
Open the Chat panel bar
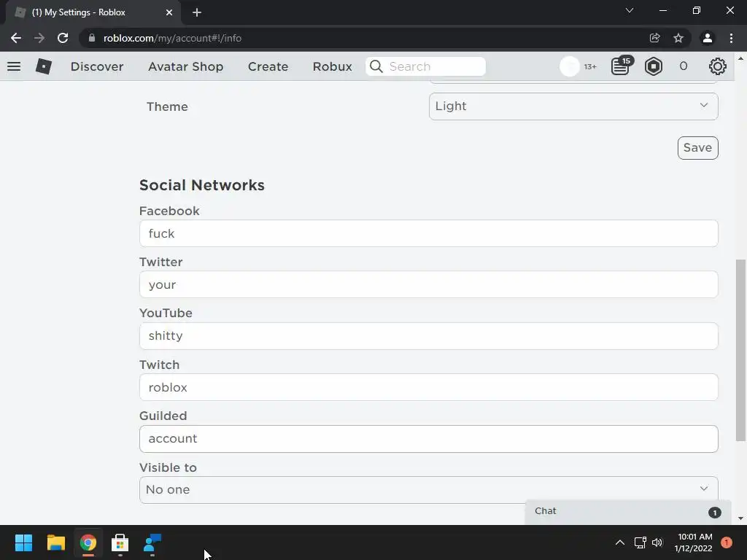(x=627, y=511)
